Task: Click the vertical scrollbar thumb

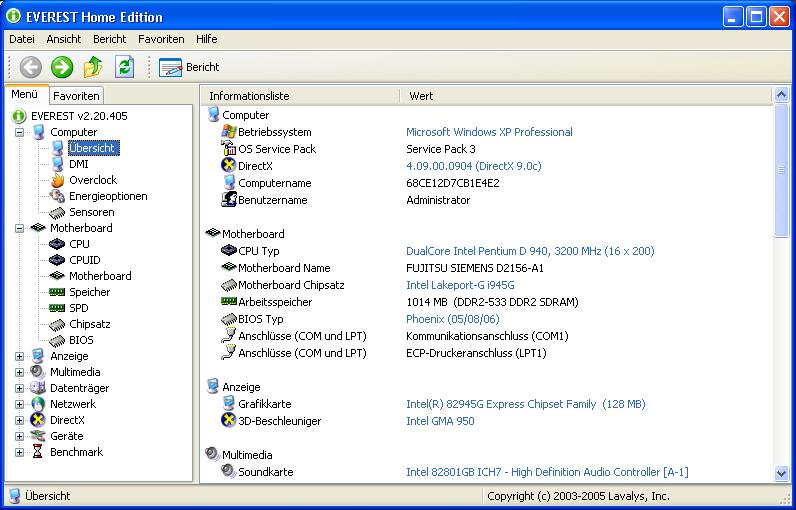Action: click(781, 170)
